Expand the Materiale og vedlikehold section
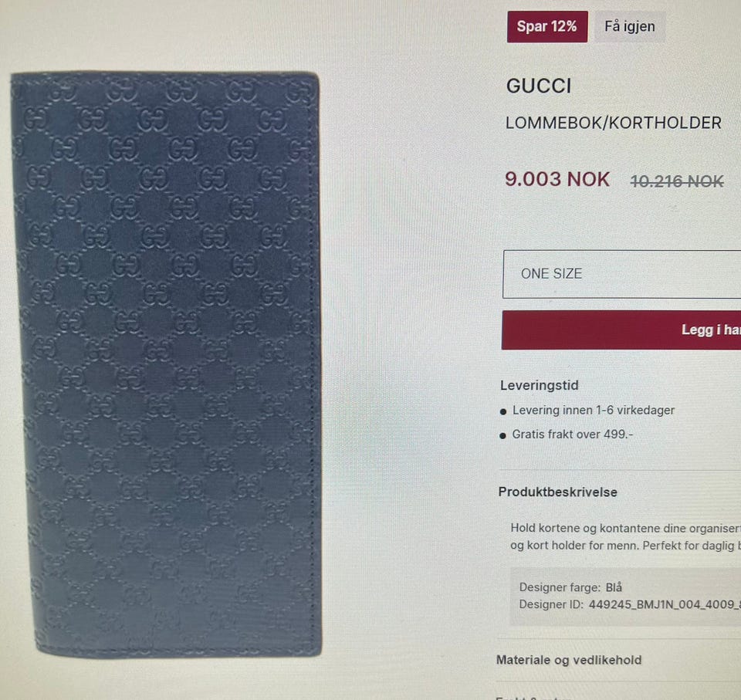Screen dimensions: 741x700 [x=569, y=660]
